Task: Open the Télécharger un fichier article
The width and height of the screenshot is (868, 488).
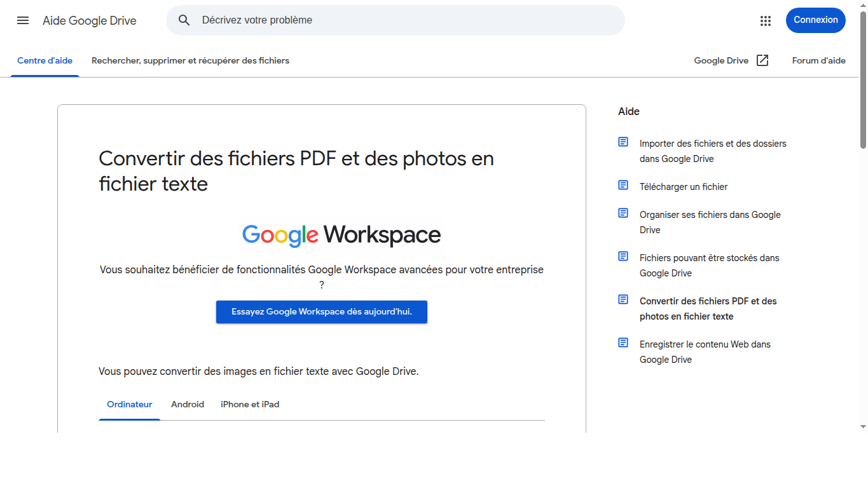Action: click(x=684, y=187)
